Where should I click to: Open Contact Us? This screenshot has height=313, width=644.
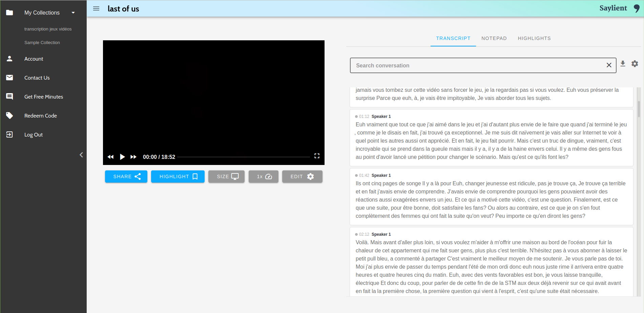37,78
